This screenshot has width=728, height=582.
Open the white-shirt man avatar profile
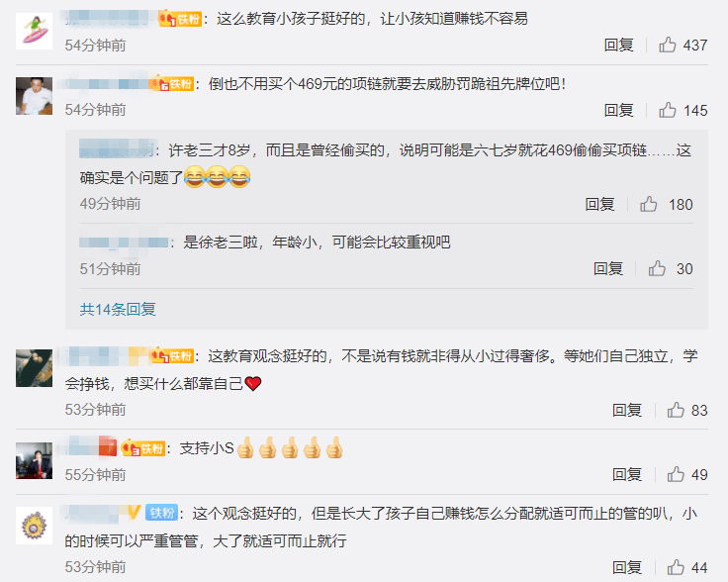coord(34,96)
